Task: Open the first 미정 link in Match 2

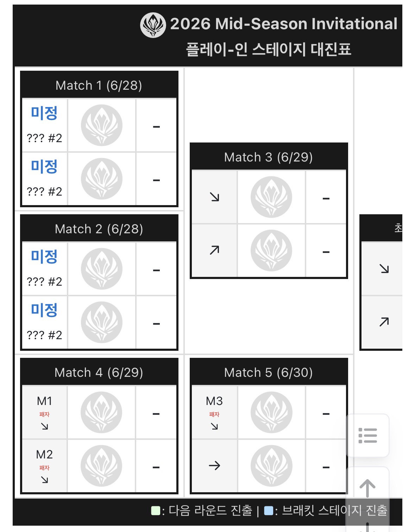Action: point(44,256)
